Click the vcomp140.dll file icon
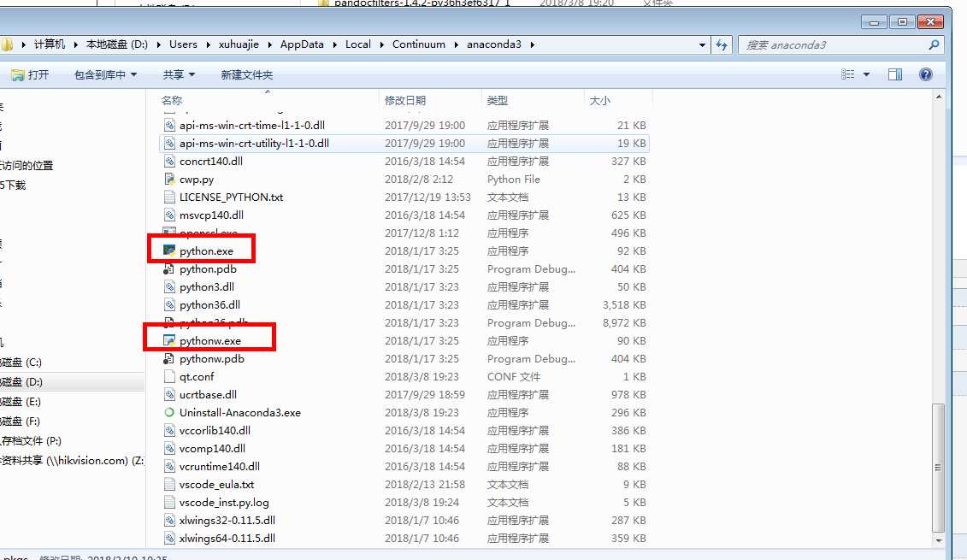 (x=169, y=448)
